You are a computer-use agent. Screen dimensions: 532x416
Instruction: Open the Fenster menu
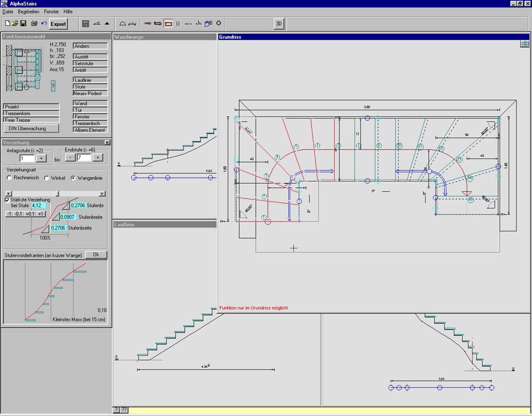51,11
